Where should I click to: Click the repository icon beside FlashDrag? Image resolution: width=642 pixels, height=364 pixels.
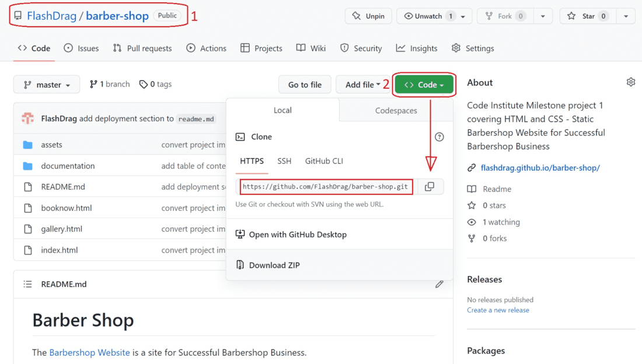point(18,16)
